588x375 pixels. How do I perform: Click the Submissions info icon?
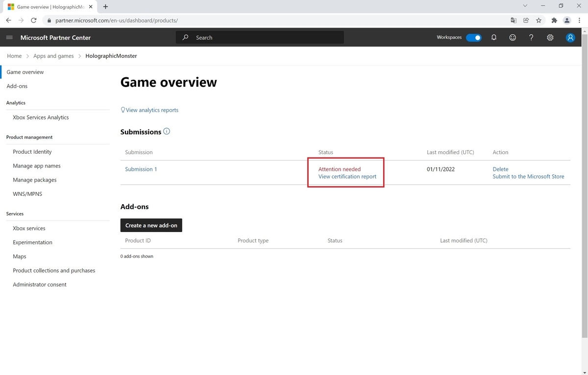(167, 131)
